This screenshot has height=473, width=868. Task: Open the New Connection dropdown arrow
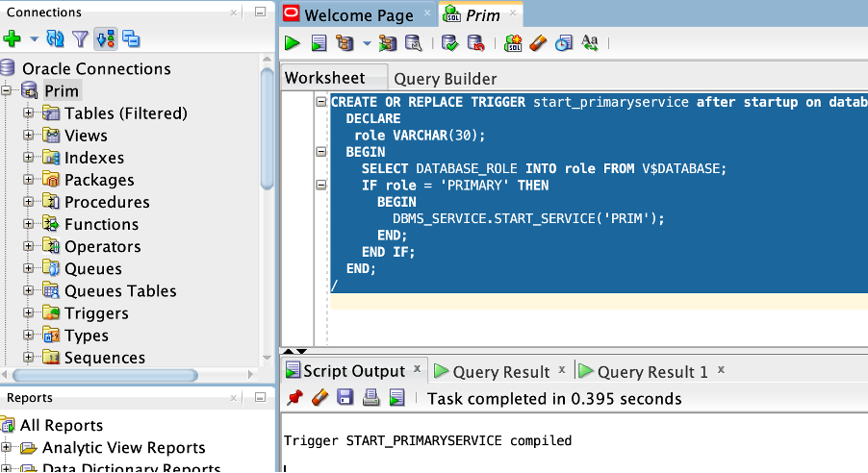tap(34, 39)
